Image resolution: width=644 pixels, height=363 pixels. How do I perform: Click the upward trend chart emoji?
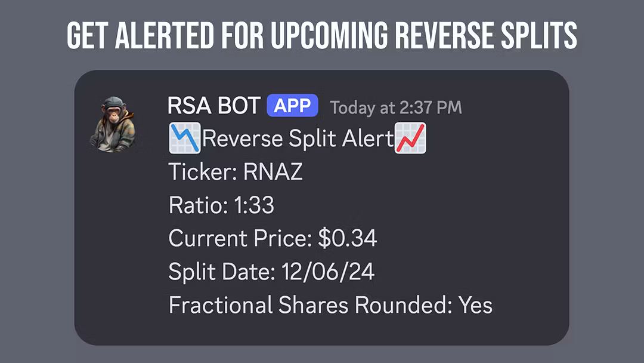410,139
